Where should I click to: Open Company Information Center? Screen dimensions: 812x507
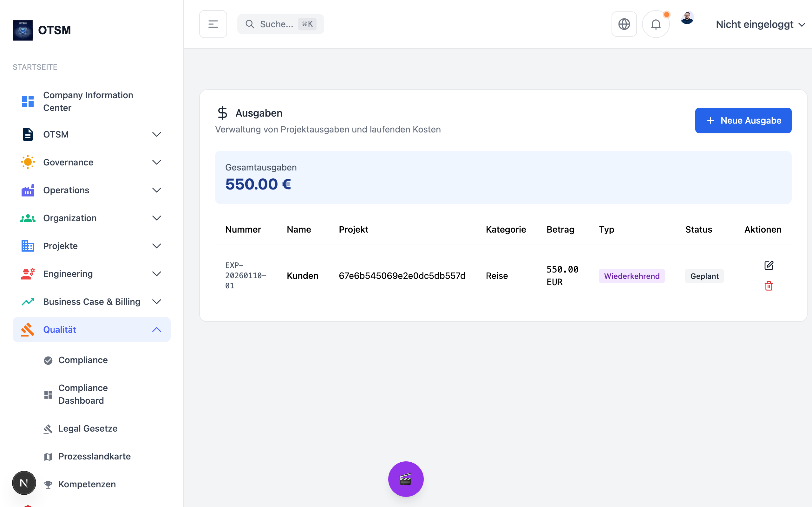pyautogui.click(x=88, y=101)
